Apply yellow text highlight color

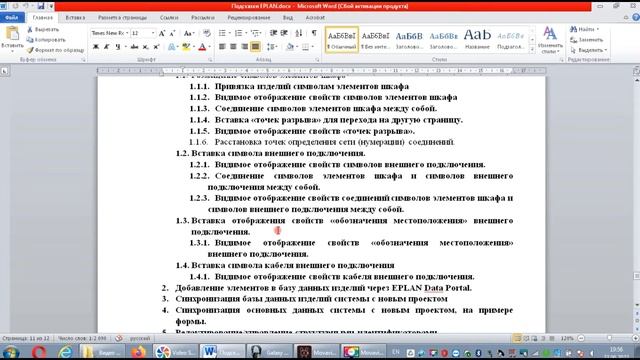[x=186, y=47]
